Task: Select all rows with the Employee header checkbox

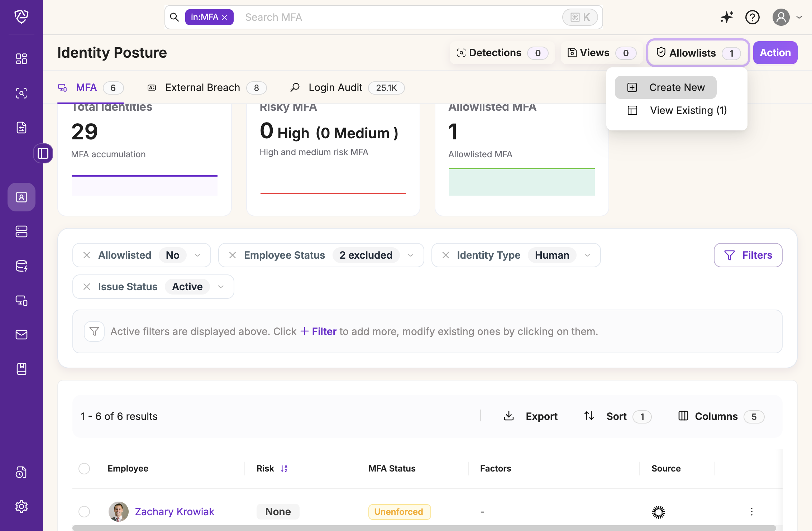Action: tap(84, 469)
